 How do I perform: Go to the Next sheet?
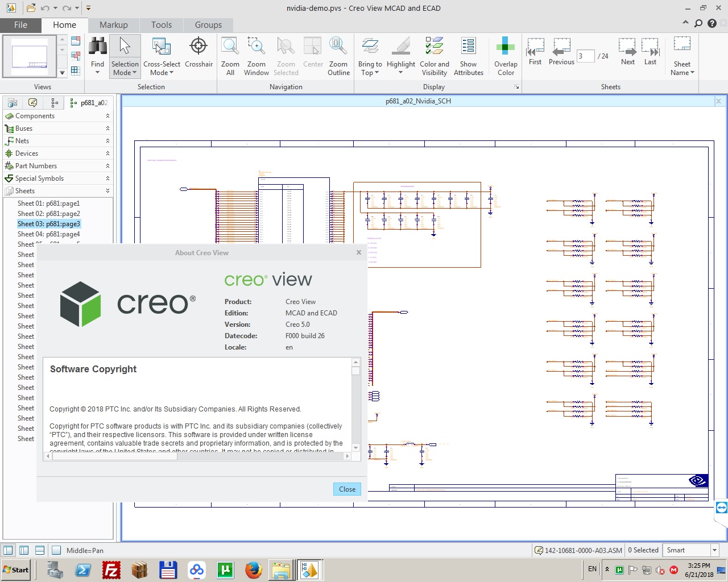(627, 51)
